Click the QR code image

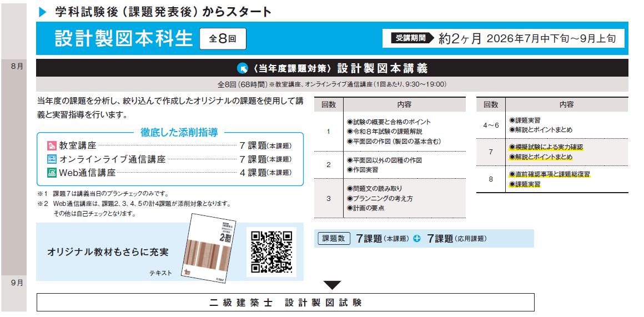coord(271,251)
